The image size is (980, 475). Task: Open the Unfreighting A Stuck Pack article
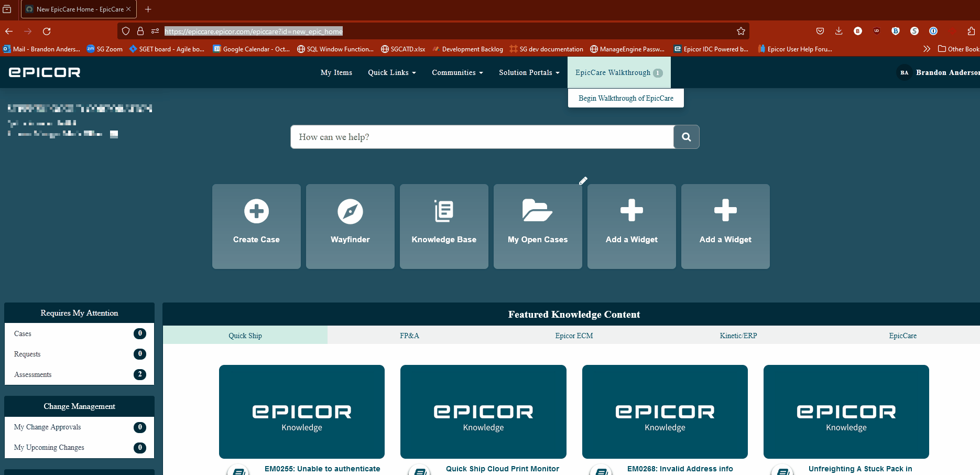(x=860, y=469)
